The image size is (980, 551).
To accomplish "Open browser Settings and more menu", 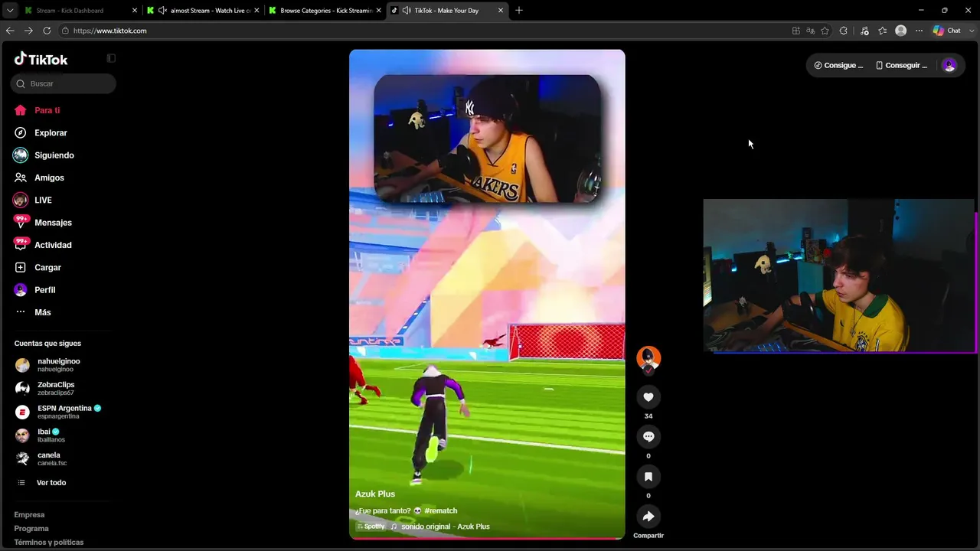I will pos(920,31).
